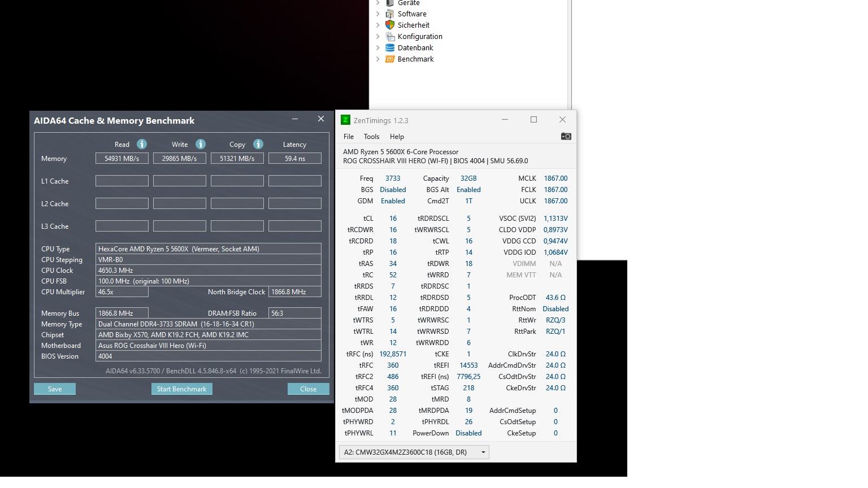This screenshot has width=868, height=488.
Task: Click the Konfiguration tree icon
Action: click(390, 36)
